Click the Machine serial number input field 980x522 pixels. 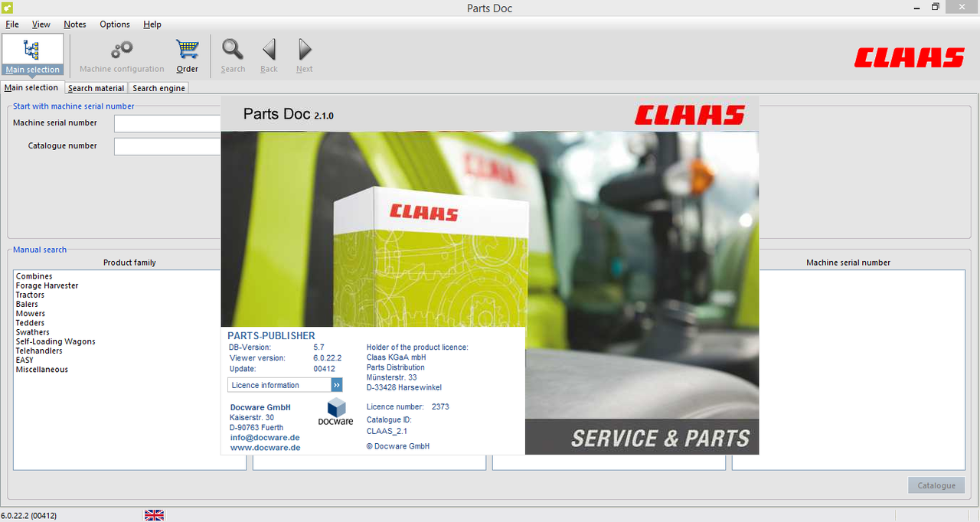[x=168, y=123]
